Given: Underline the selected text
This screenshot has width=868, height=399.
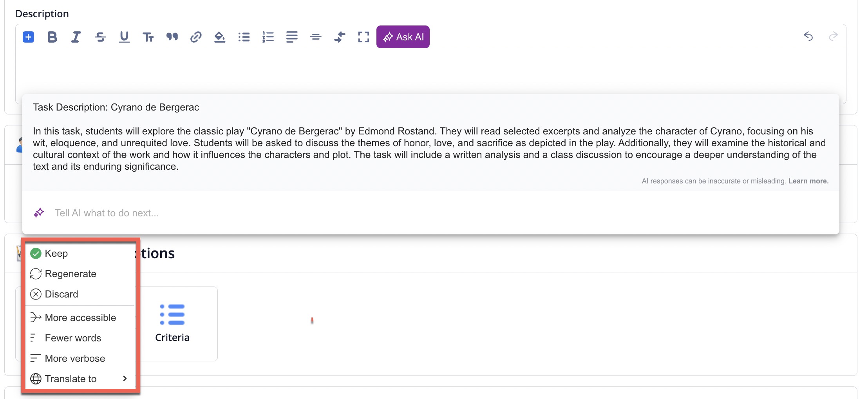Looking at the screenshot, I should pyautogui.click(x=124, y=37).
